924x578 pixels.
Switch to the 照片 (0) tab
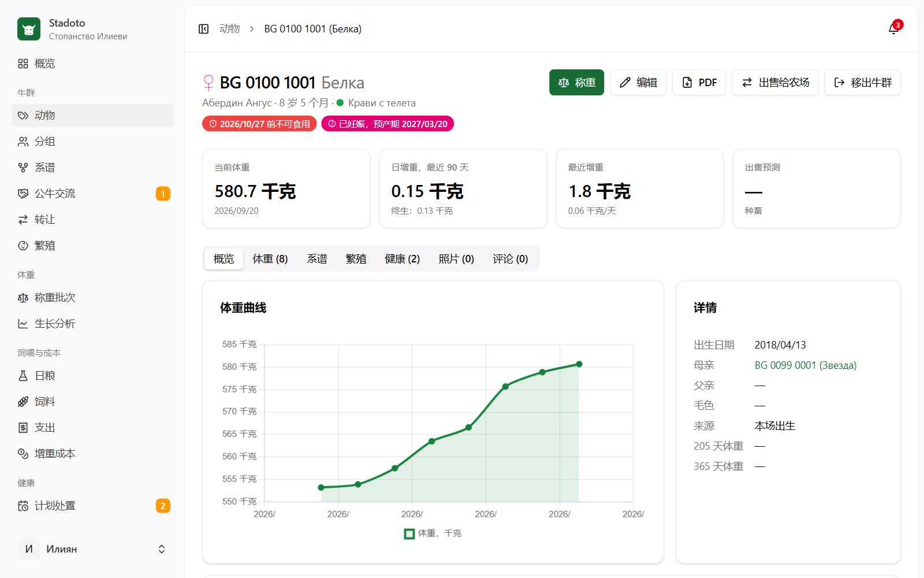pos(456,259)
